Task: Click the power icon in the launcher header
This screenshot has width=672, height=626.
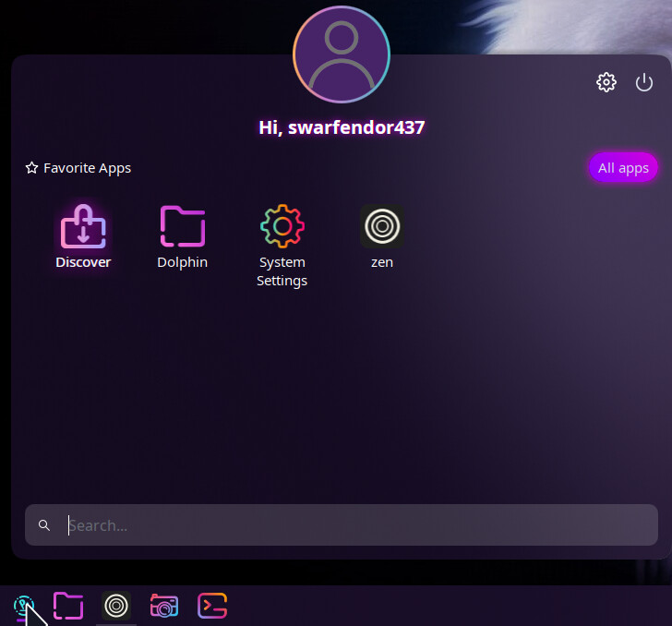Action: 644,82
